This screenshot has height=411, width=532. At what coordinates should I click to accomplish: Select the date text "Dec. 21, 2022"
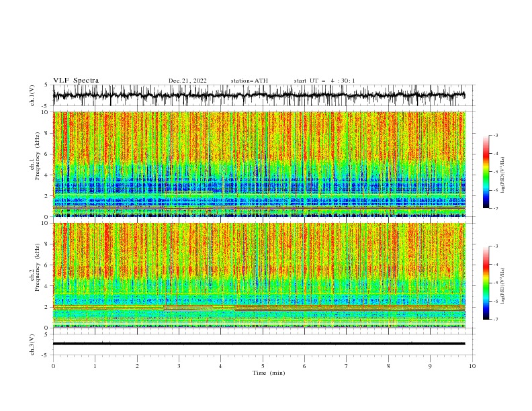[187, 81]
